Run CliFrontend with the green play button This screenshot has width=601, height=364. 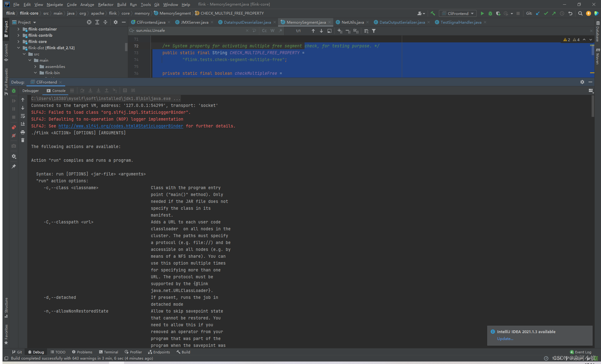tap(482, 13)
